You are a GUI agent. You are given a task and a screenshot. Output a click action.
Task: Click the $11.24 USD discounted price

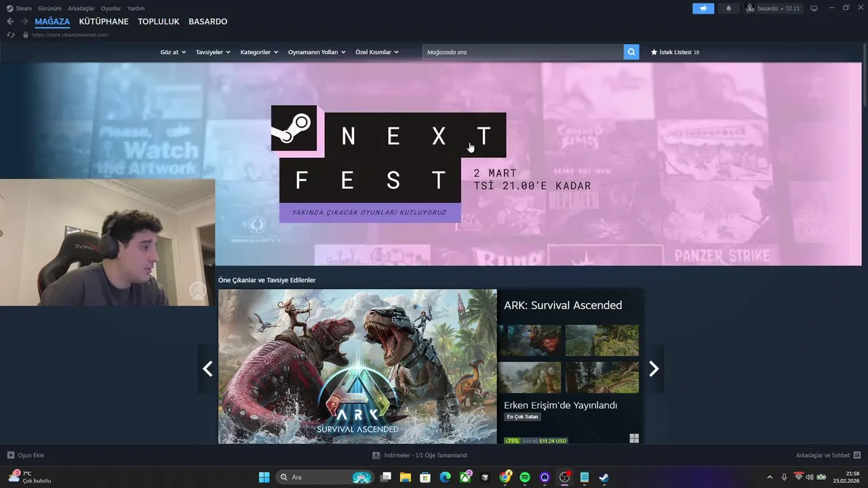coord(553,441)
